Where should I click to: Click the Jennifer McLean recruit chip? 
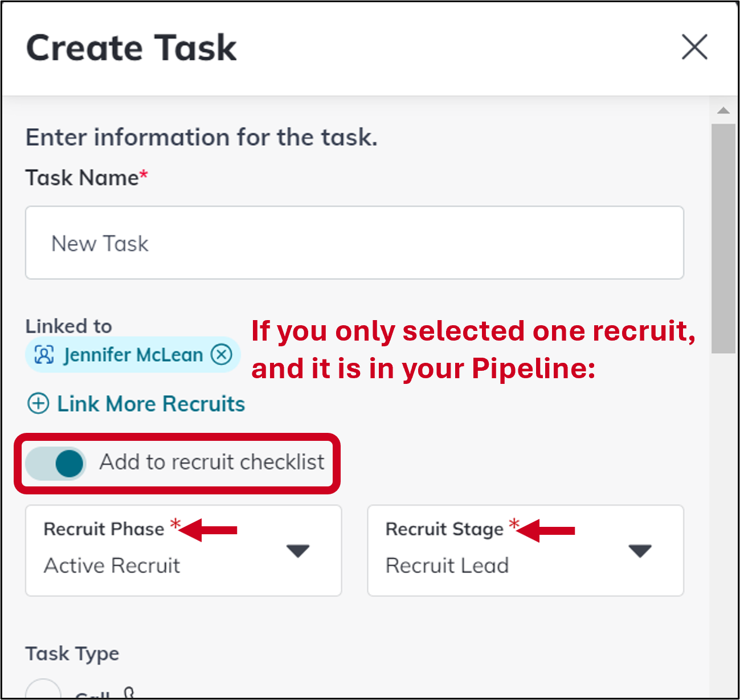[x=132, y=354]
